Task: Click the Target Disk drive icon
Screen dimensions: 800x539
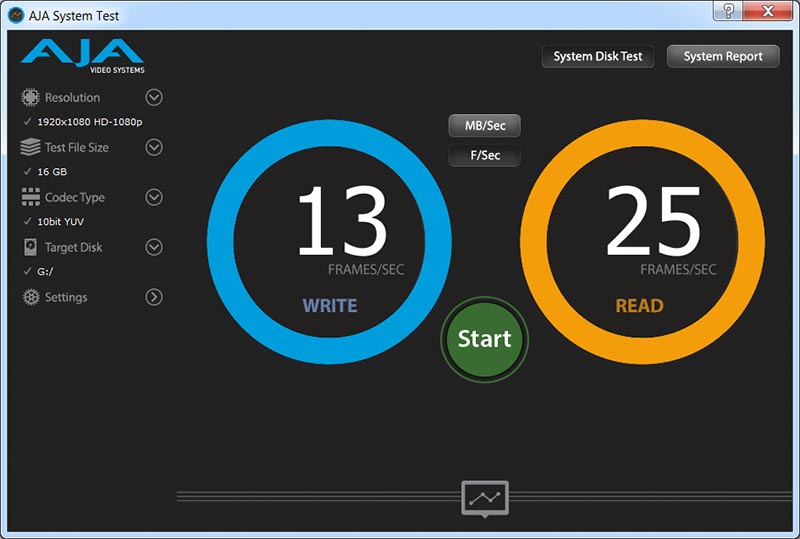Action: (x=31, y=247)
